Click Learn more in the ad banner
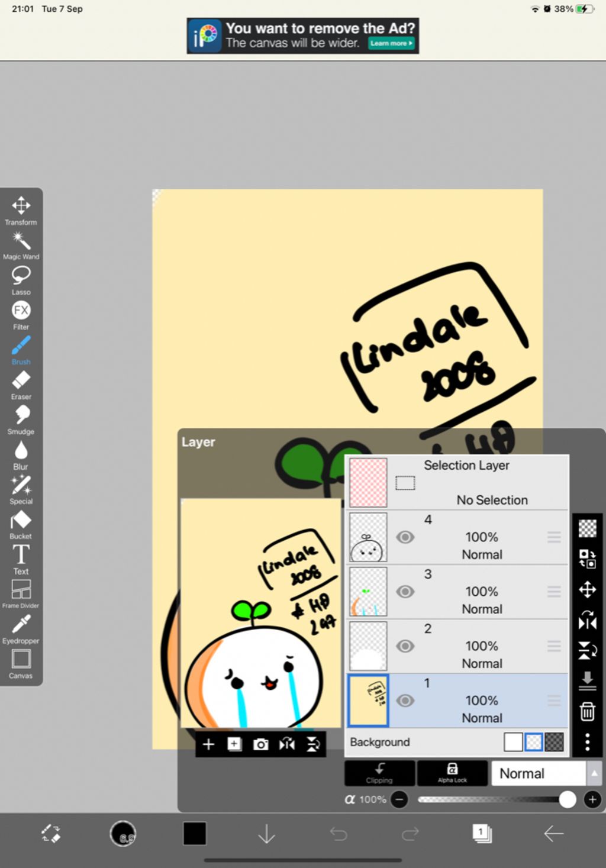606x868 pixels. [x=391, y=43]
